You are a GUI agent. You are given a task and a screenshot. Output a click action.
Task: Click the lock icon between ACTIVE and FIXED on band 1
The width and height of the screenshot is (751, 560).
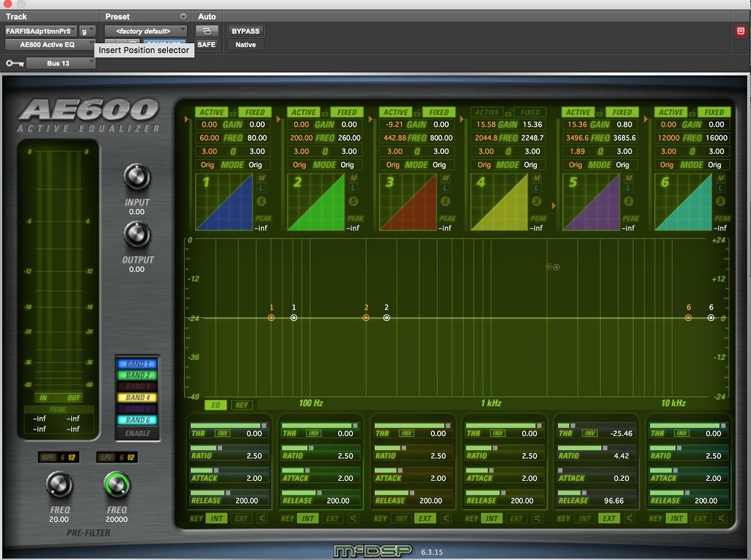233,112
